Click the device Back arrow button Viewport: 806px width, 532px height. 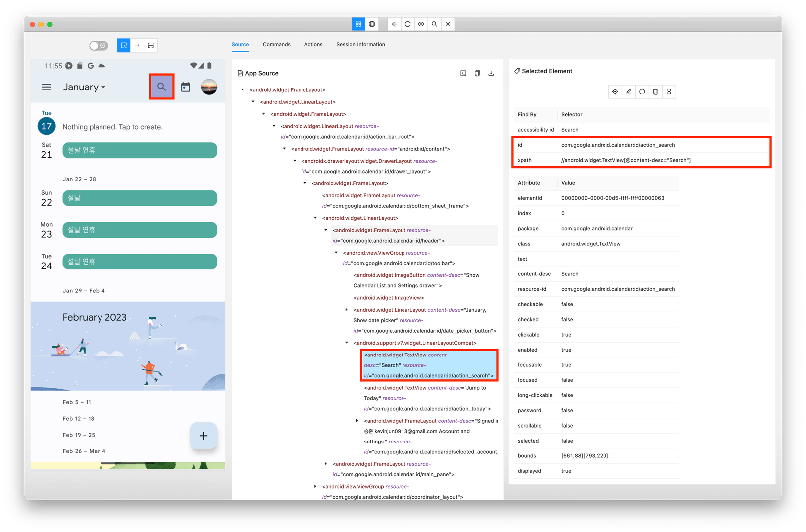tap(394, 24)
